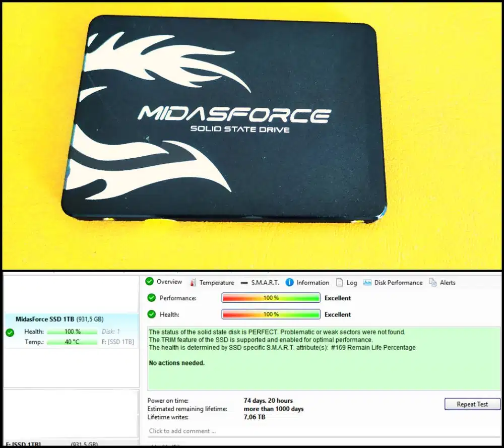Image resolution: width=504 pixels, height=448 pixels.
Task: Open the S.M.A.R.T. tab
Action: tap(260, 283)
